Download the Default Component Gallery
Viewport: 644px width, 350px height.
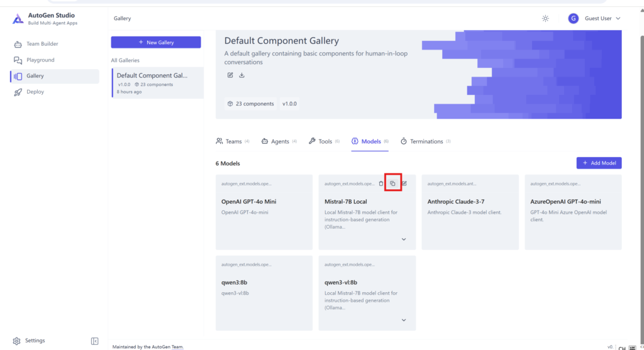click(x=242, y=75)
